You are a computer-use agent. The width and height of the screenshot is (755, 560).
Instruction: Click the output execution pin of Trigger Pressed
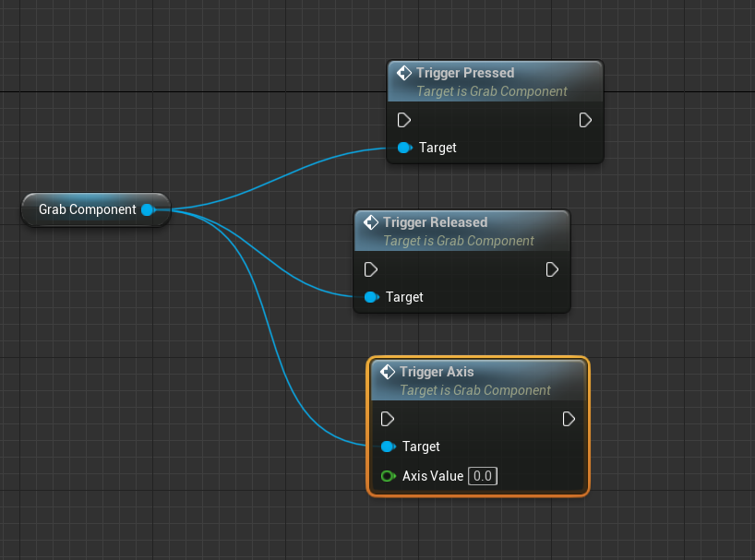585,120
